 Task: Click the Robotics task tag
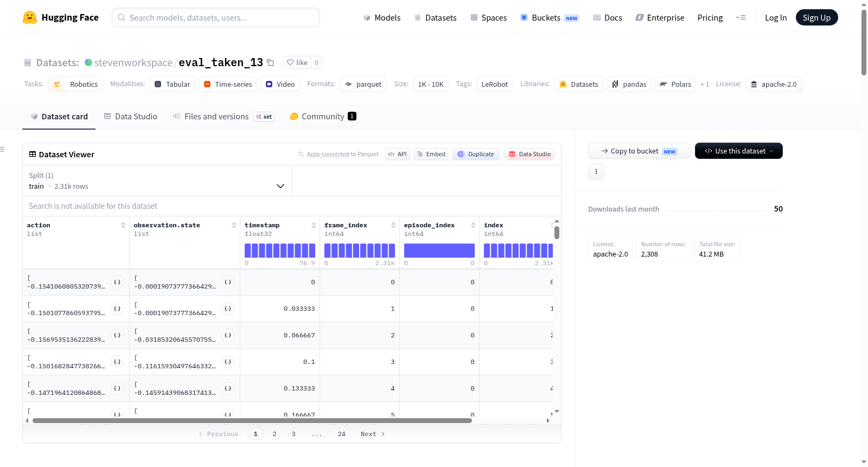click(x=75, y=84)
